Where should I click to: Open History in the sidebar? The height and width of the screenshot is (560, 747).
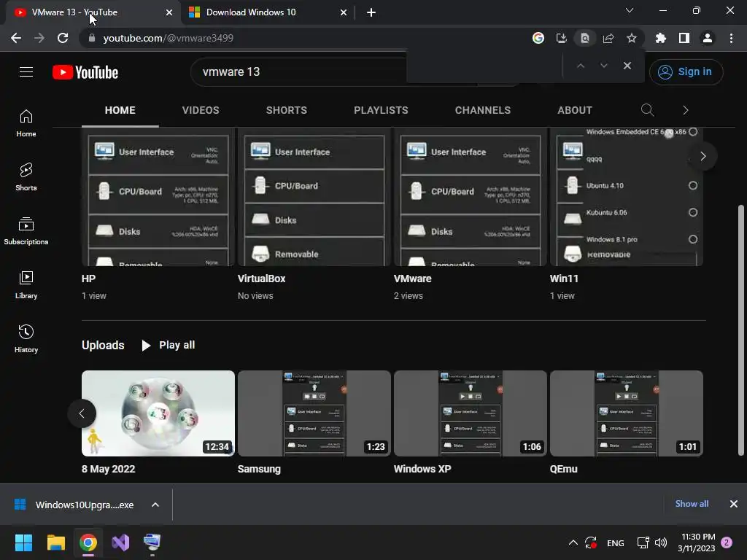click(x=26, y=338)
